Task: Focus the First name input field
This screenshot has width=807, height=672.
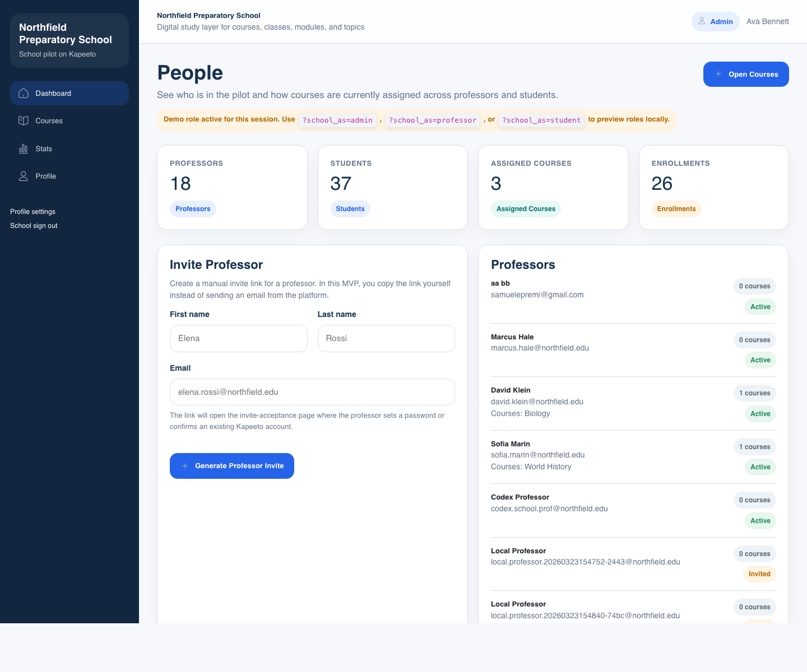Action: [x=238, y=338]
